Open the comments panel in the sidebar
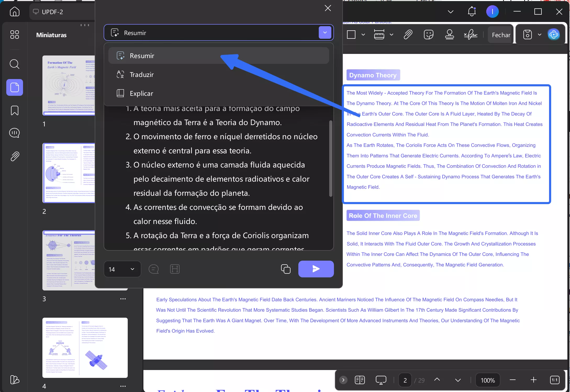The image size is (570, 392). coord(15,133)
